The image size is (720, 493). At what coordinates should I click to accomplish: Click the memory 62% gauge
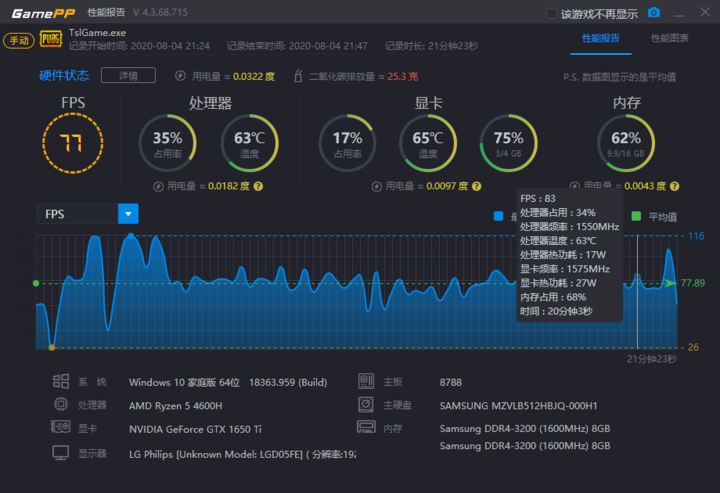(626, 143)
